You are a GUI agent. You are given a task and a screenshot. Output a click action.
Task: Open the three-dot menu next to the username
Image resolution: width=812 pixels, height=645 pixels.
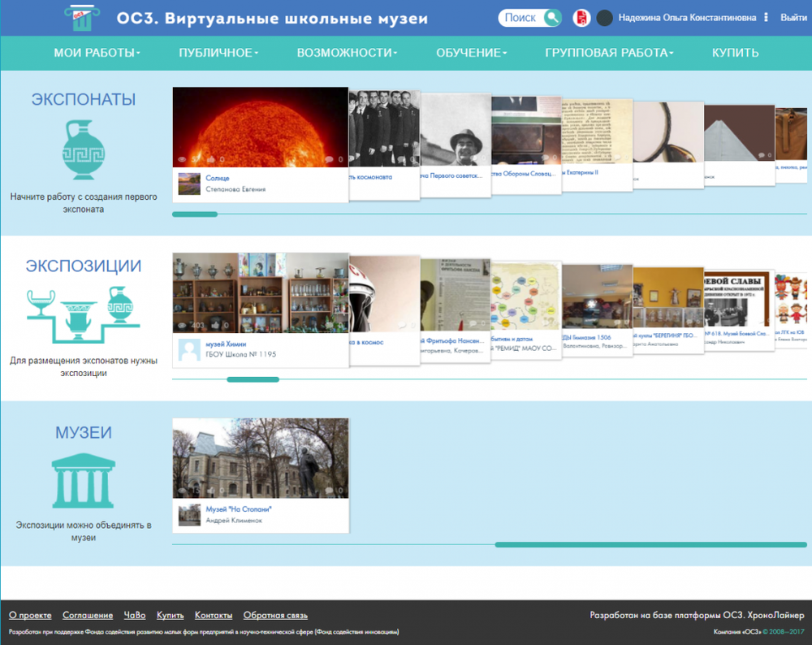pyautogui.click(x=767, y=16)
